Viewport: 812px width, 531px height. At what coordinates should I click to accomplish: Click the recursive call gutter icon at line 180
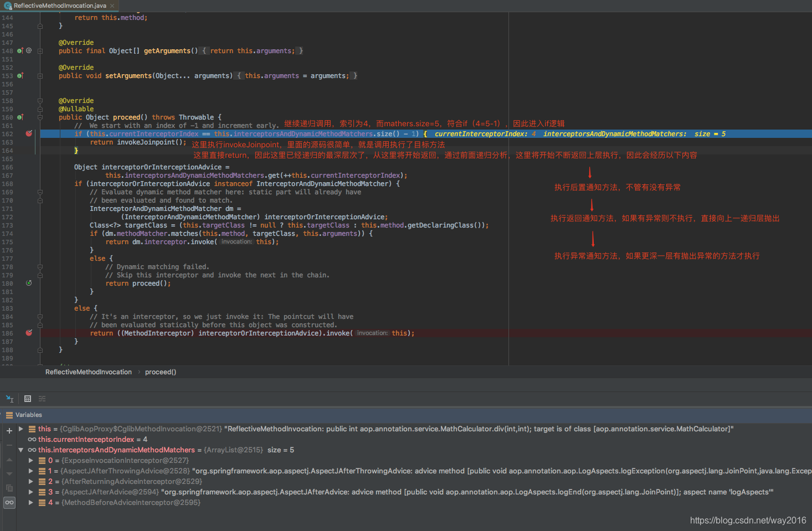(29, 283)
